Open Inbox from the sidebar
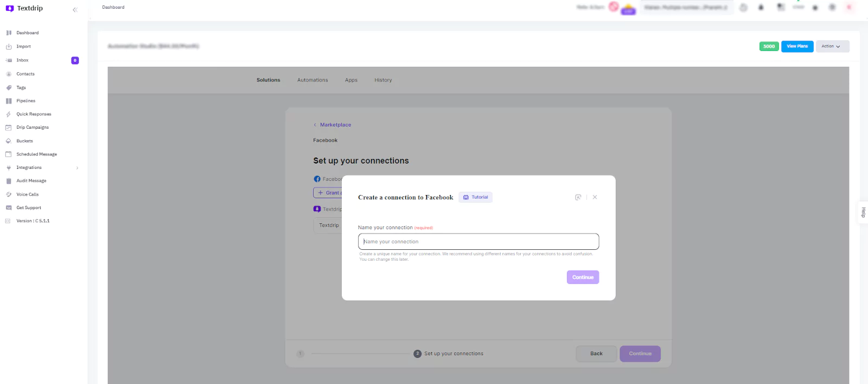 click(x=22, y=60)
